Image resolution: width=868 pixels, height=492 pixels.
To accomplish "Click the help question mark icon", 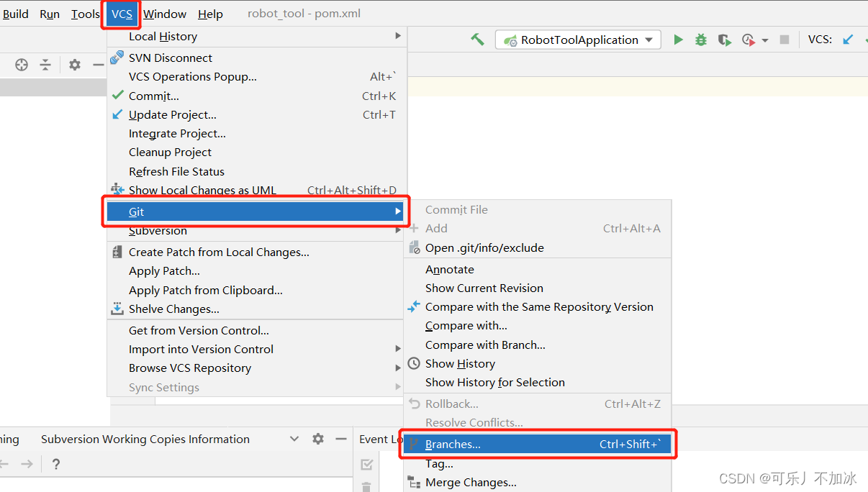I will 56,464.
